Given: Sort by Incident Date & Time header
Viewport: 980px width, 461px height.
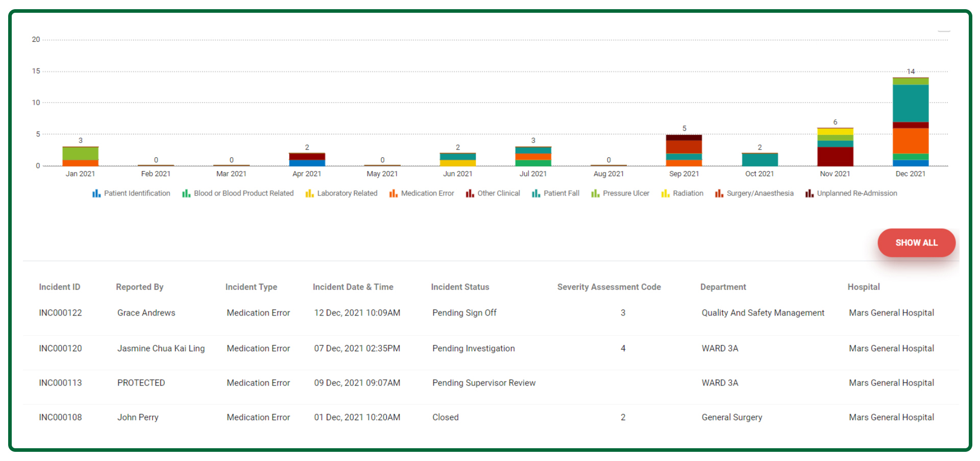Looking at the screenshot, I should tap(353, 287).
